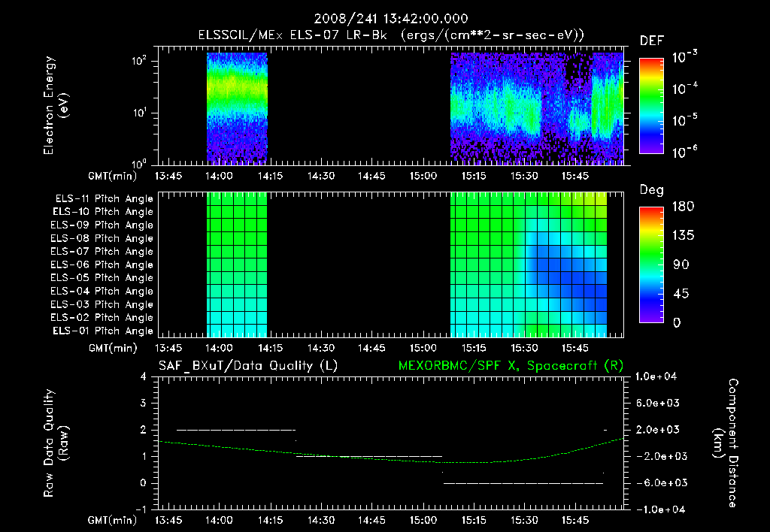This screenshot has height=532, width=770.
Task: Select the ELS-02 Pitch Angle row label
Action: (102, 318)
